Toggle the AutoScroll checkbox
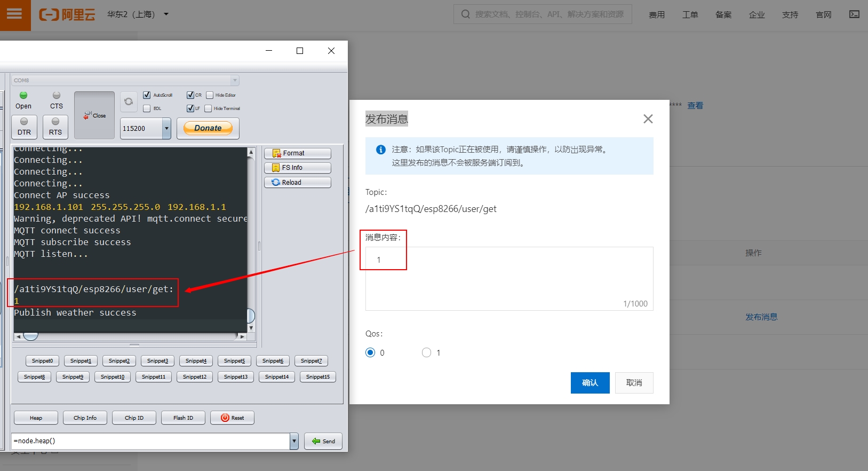This screenshot has width=868, height=471. 147,95
